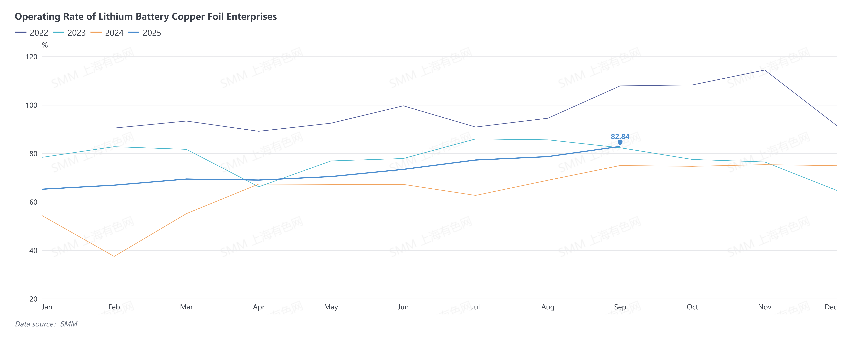Click the orange 2024 legend line swatch
868x338 pixels.
click(96, 32)
